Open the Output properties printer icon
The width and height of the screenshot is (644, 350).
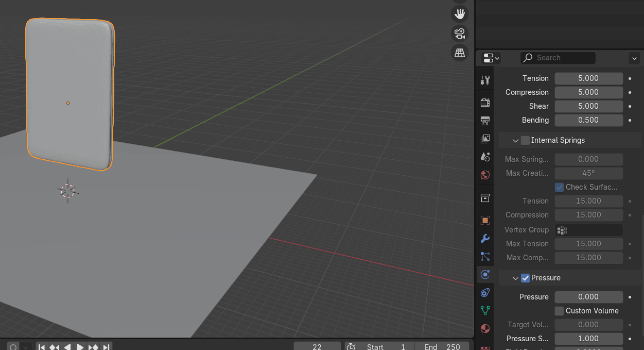(x=485, y=121)
